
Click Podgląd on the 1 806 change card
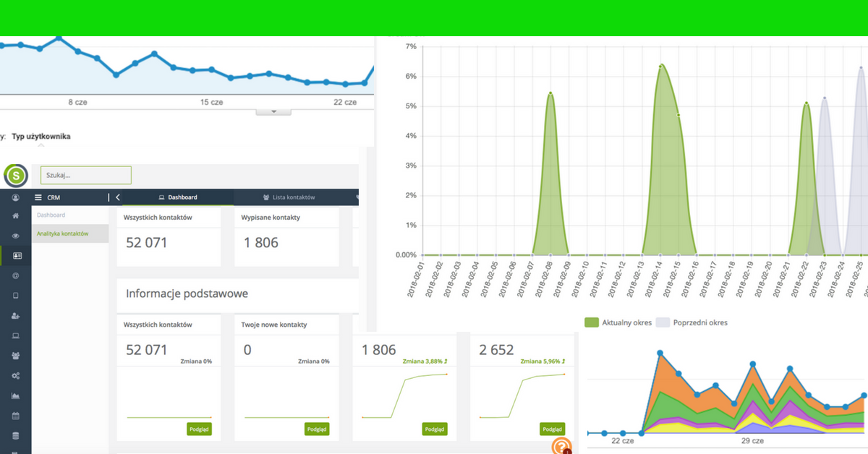(x=435, y=429)
